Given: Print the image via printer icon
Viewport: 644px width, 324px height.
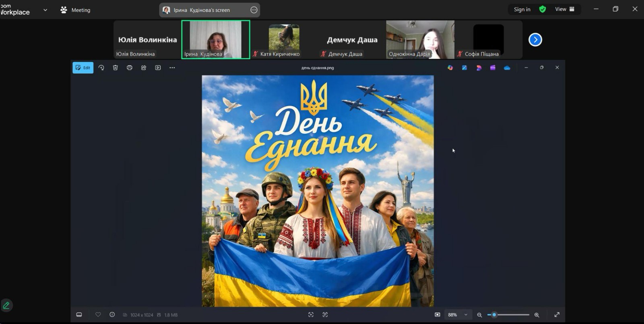Looking at the screenshot, I should (x=130, y=68).
